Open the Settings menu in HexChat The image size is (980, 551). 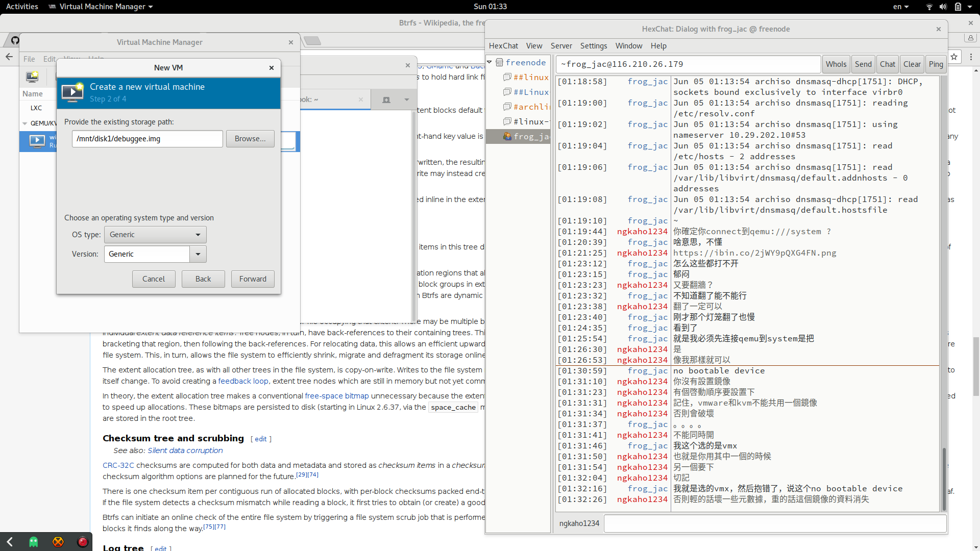coord(594,46)
